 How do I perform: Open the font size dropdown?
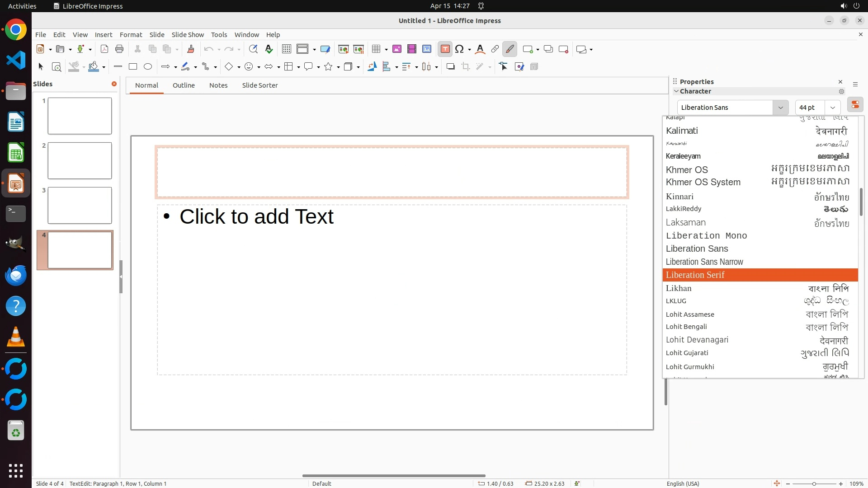click(833, 108)
